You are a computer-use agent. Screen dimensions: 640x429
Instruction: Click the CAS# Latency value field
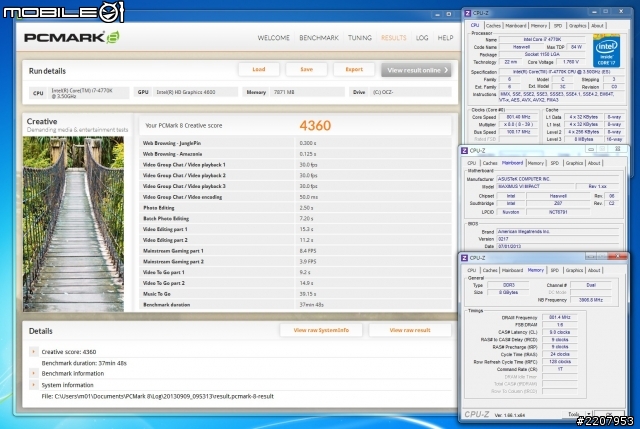(x=560, y=332)
